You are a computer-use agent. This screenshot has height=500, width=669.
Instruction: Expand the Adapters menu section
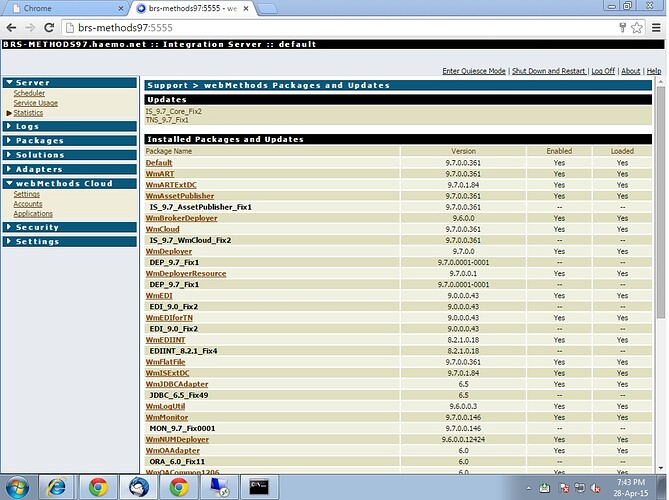pyautogui.click(x=70, y=169)
